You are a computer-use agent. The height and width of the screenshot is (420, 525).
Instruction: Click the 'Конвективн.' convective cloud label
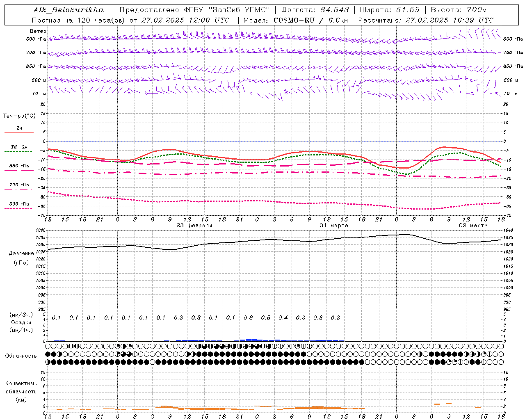21,384
